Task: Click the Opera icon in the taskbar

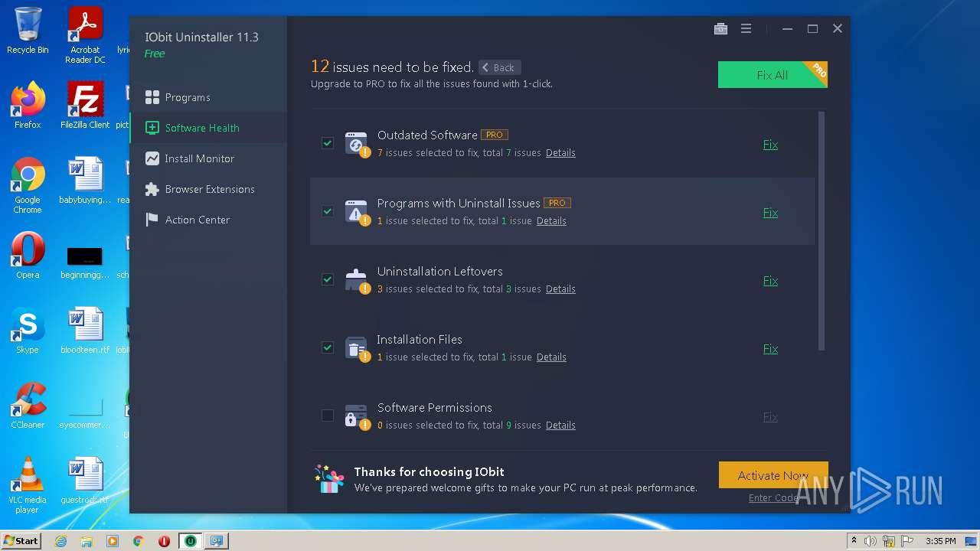Action: pos(164,541)
